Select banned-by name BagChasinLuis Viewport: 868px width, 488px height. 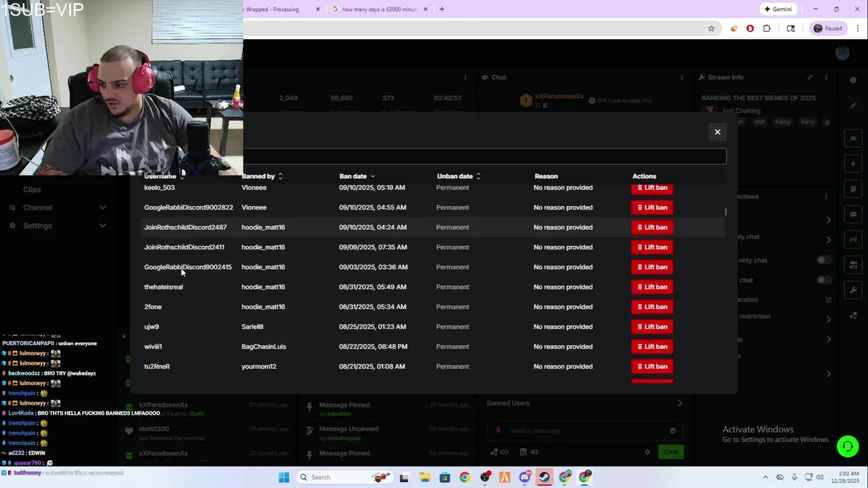pos(264,346)
